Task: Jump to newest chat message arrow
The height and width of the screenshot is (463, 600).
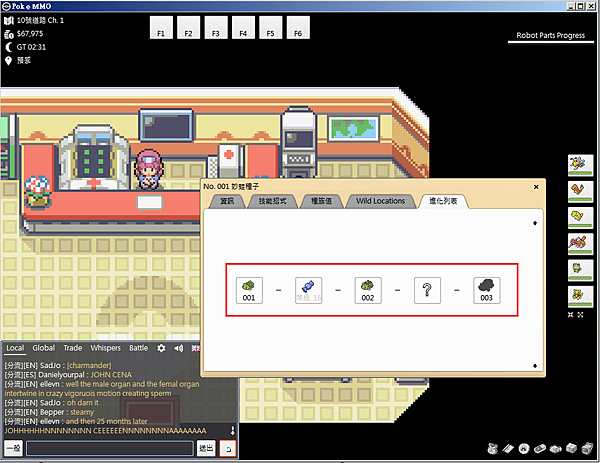Action: coord(232,431)
